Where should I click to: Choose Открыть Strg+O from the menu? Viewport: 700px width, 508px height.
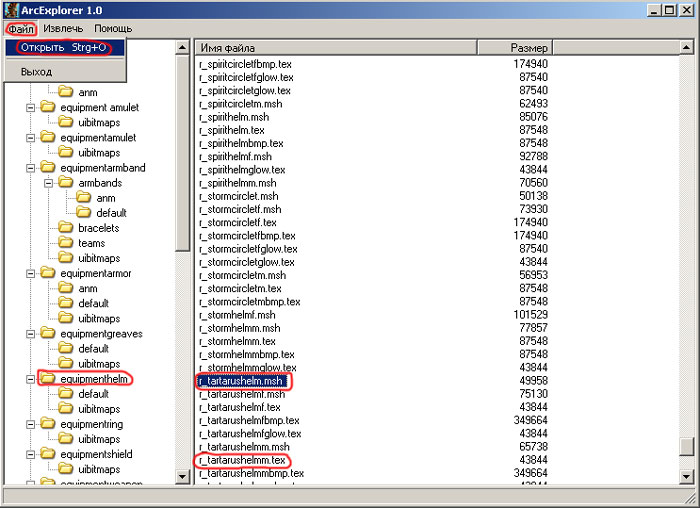point(64,47)
